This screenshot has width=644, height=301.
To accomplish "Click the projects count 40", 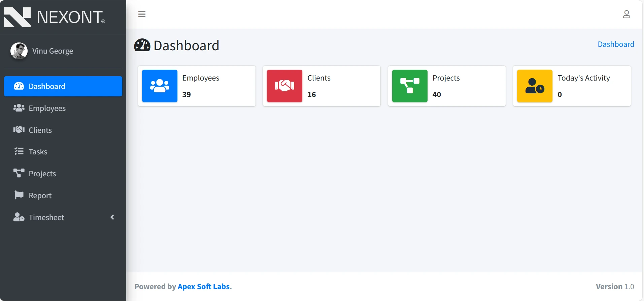I will click(437, 94).
